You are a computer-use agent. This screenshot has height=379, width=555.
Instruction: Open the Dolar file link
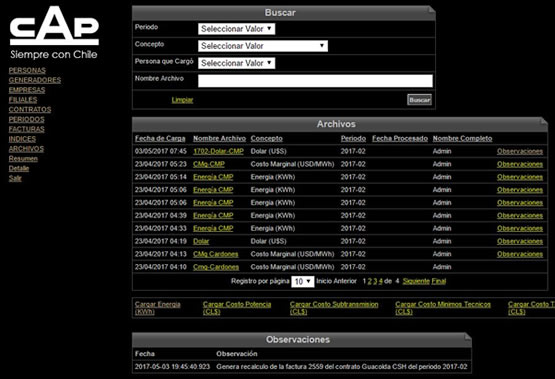201,241
